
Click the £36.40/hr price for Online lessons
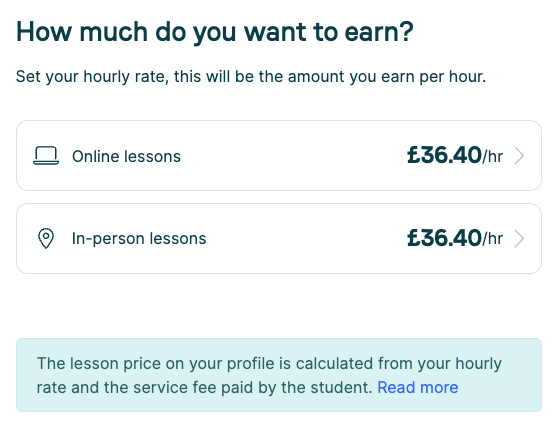click(455, 155)
